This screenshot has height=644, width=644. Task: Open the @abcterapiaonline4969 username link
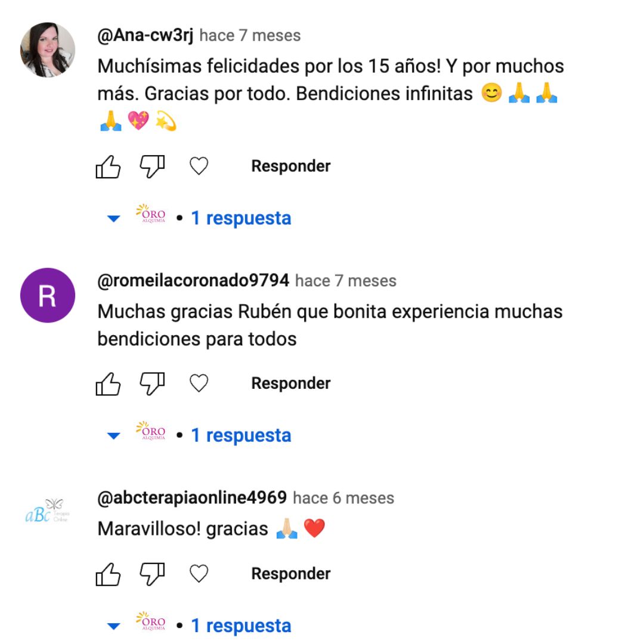click(192, 498)
